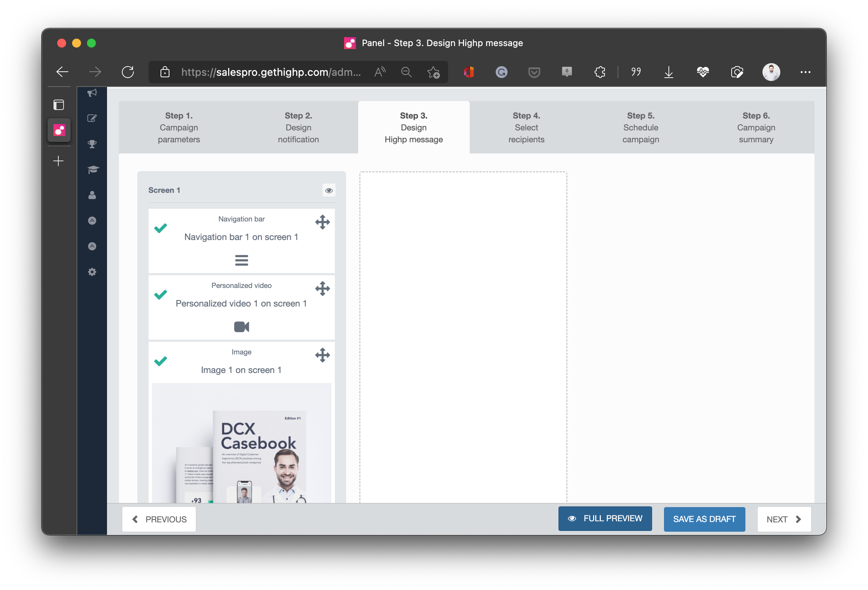Image resolution: width=868 pixels, height=590 pixels.
Task: Click the Personalized video move handle
Action: coord(322,289)
